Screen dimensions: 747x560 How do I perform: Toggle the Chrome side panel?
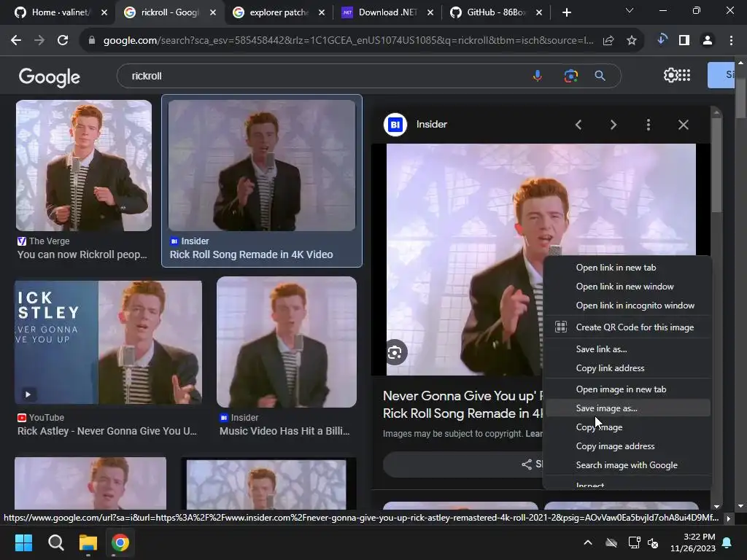click(x=684, y=41)
